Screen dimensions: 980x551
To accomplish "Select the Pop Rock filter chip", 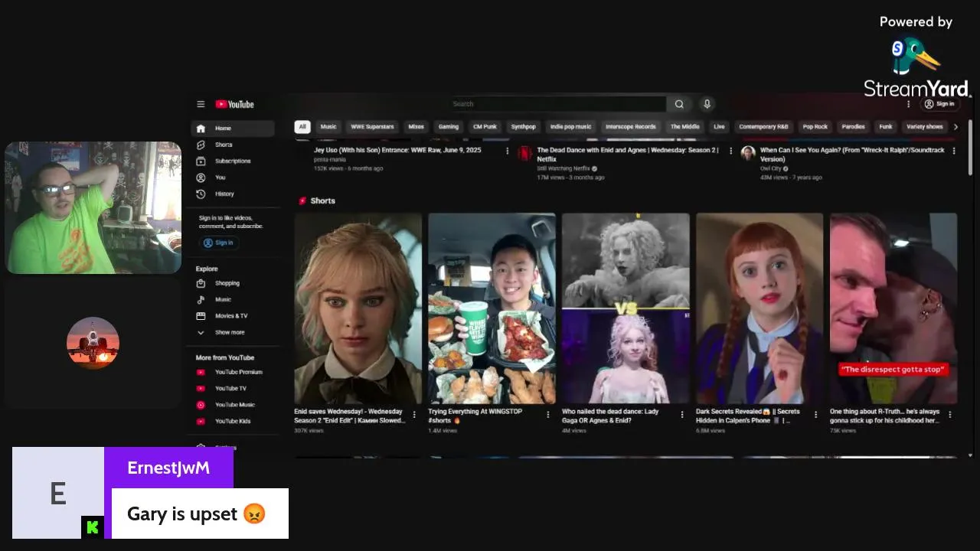I will (815, 127).
